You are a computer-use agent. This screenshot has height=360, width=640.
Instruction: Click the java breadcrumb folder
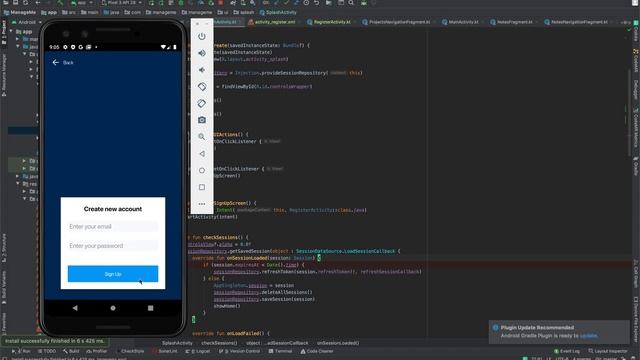(x=111, y=12)
